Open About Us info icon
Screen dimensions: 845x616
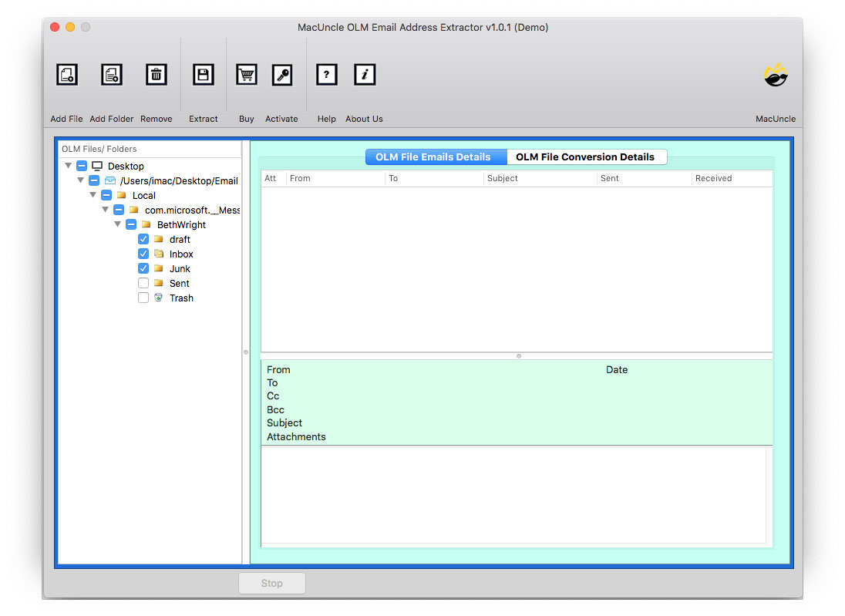(x=365, y=74)
